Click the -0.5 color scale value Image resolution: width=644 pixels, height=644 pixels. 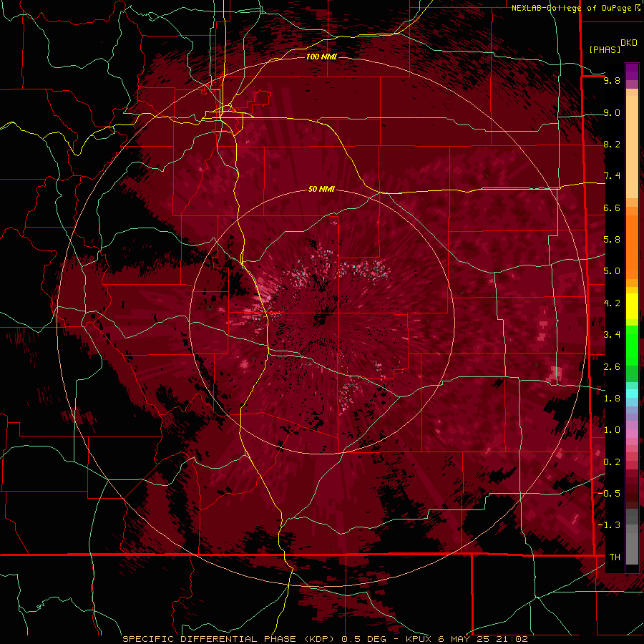609,493
